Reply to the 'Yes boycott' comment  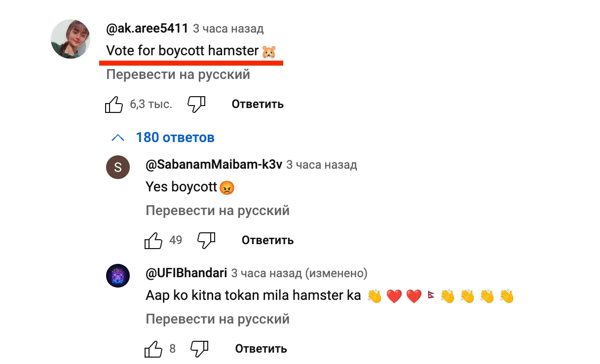pyautogui.click(x=267, y=241)
